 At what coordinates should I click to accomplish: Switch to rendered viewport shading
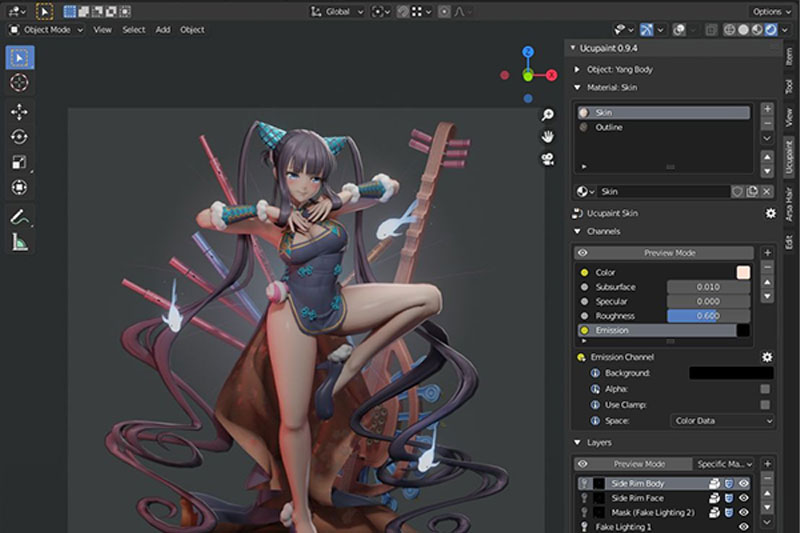[x=771, y=30]
